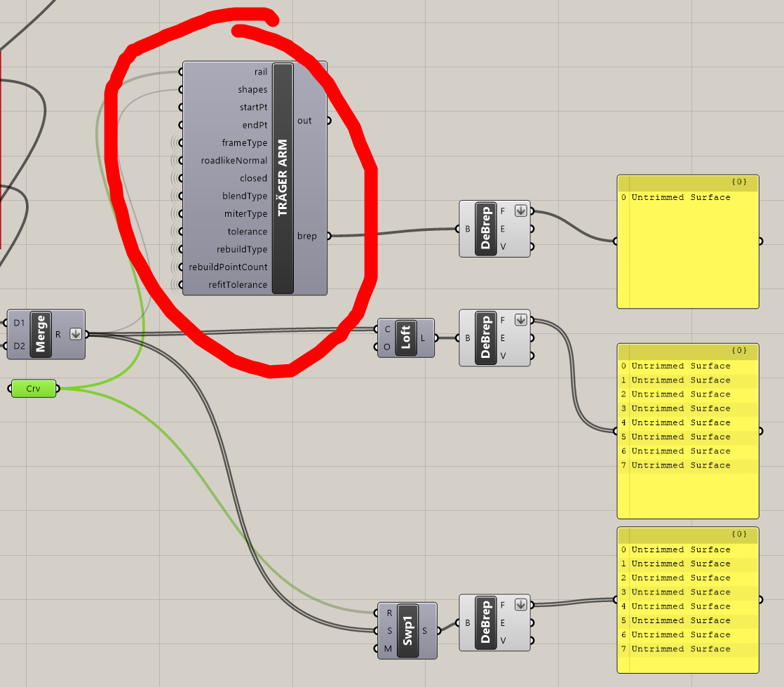Click the blendType input parameter

pyautogui.click(x=245, y=196)
